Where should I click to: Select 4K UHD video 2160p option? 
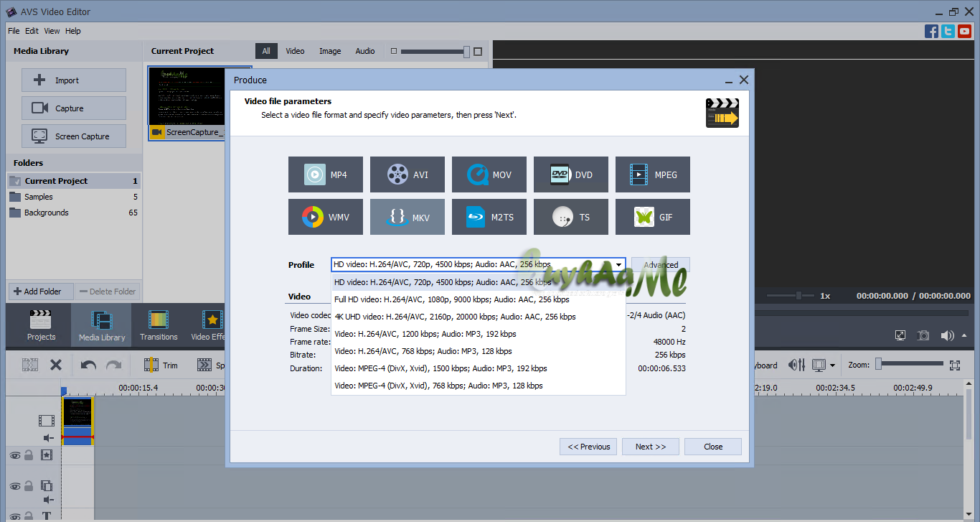pyautogui.click(x=478, y=317)
